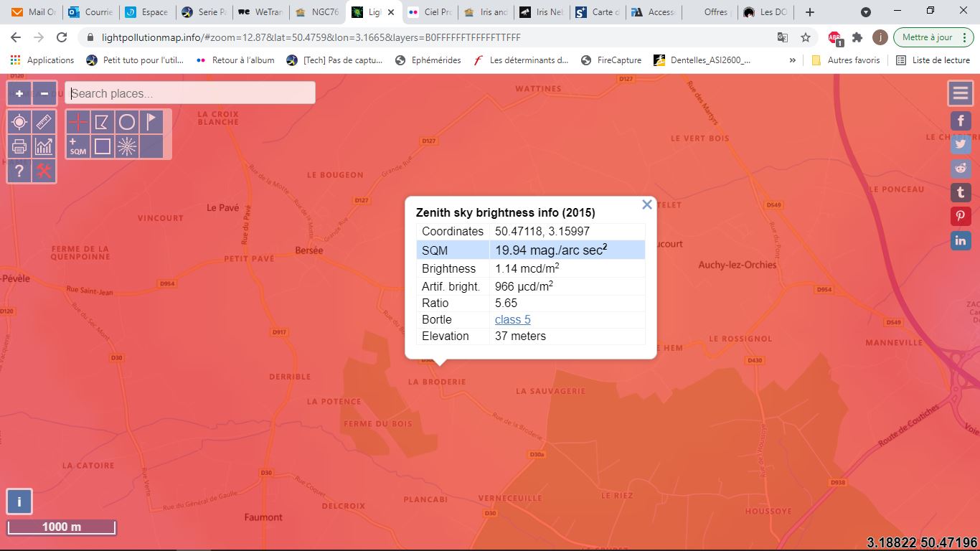Viewport: 980px width, 551px height.
Task: Open a new browser tab
Action: (x=810, y=12)
